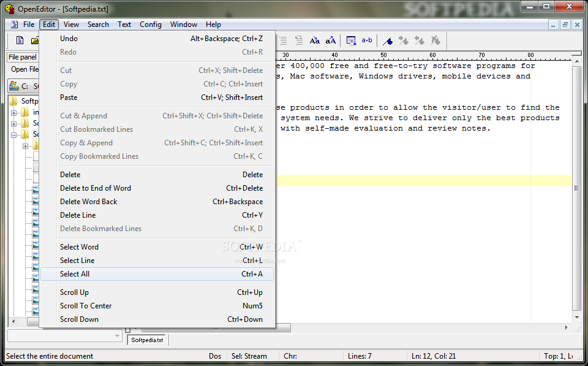Restore the inner document window
Viewport: 588px width, 366px height.
(565, 25)
